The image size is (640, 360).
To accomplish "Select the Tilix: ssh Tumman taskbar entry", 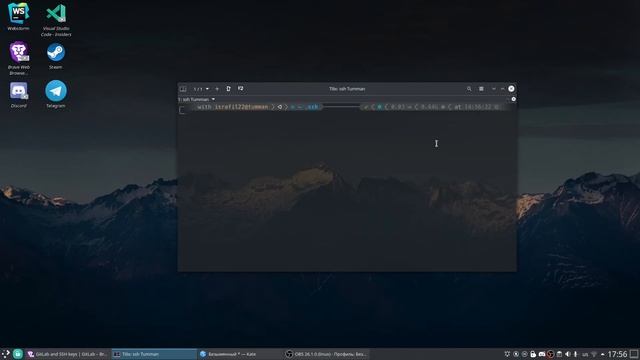I will [x=153, y=354].
